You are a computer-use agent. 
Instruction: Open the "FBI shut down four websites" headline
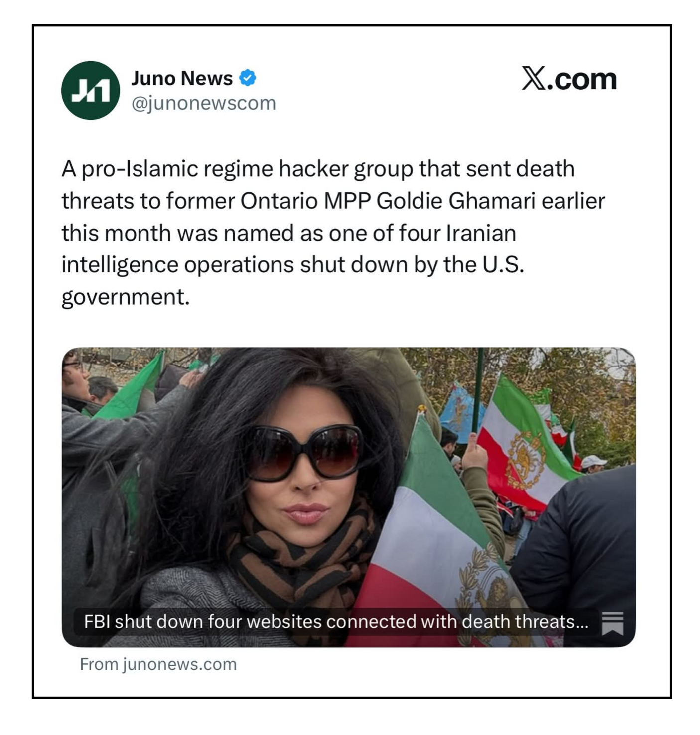(336, 622)
